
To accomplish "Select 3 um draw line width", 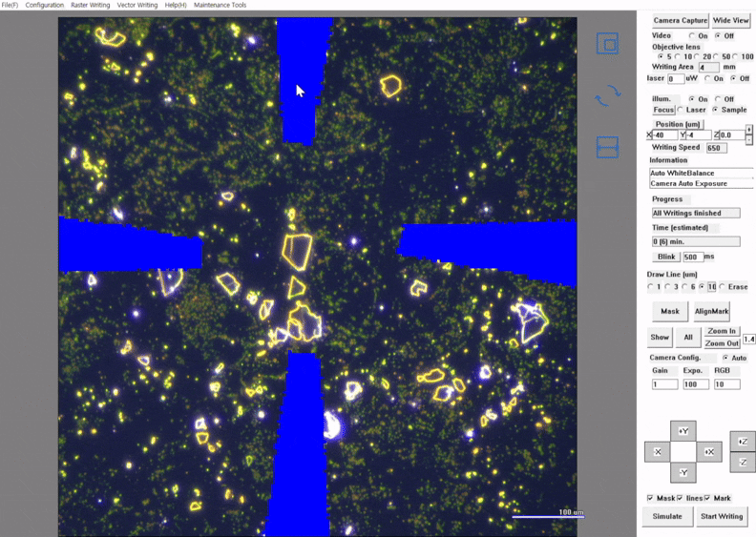I will pos(668,287).
